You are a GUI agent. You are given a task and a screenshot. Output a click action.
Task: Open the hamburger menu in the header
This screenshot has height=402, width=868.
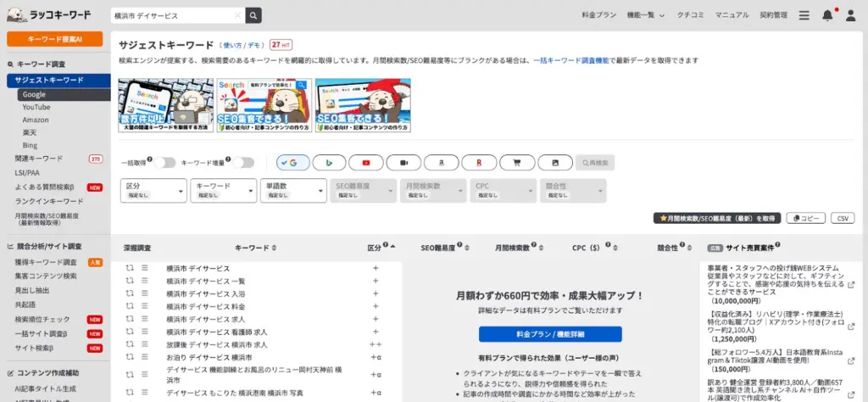pos(804,15)
